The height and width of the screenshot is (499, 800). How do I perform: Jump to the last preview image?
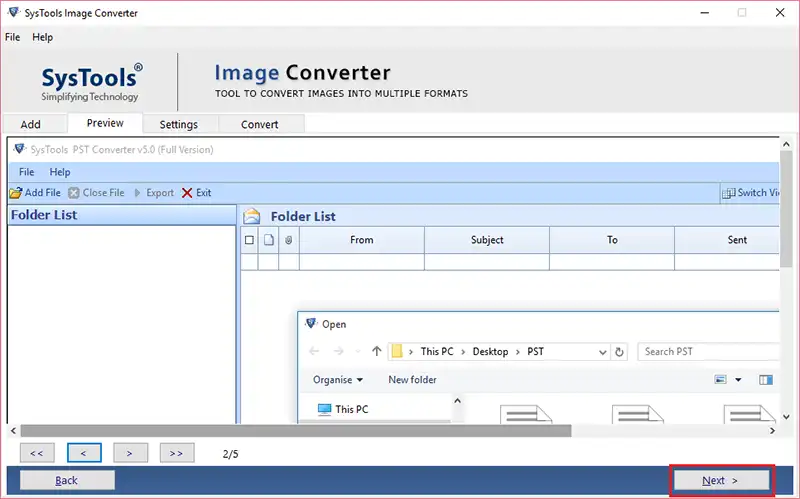177,453
